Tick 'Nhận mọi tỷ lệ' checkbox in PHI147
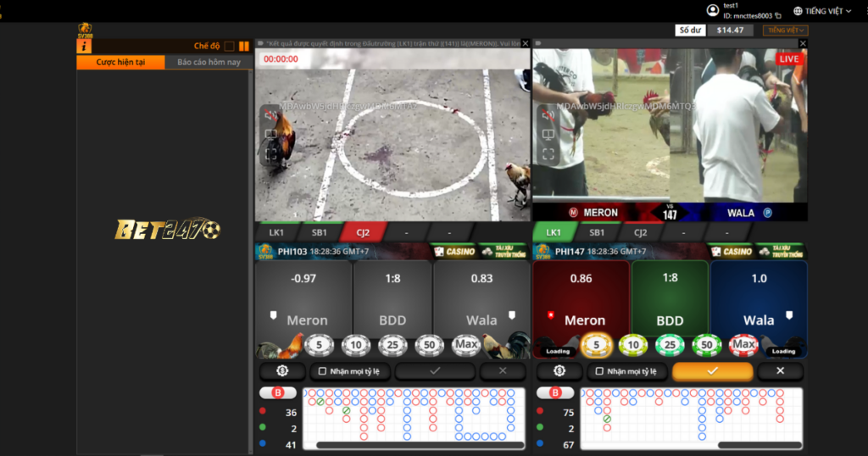 tap(600, 371)
